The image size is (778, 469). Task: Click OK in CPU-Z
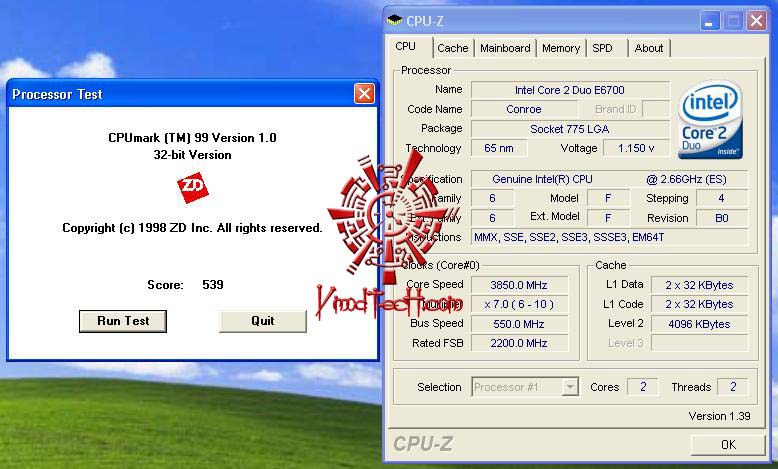tap(728, 445)
